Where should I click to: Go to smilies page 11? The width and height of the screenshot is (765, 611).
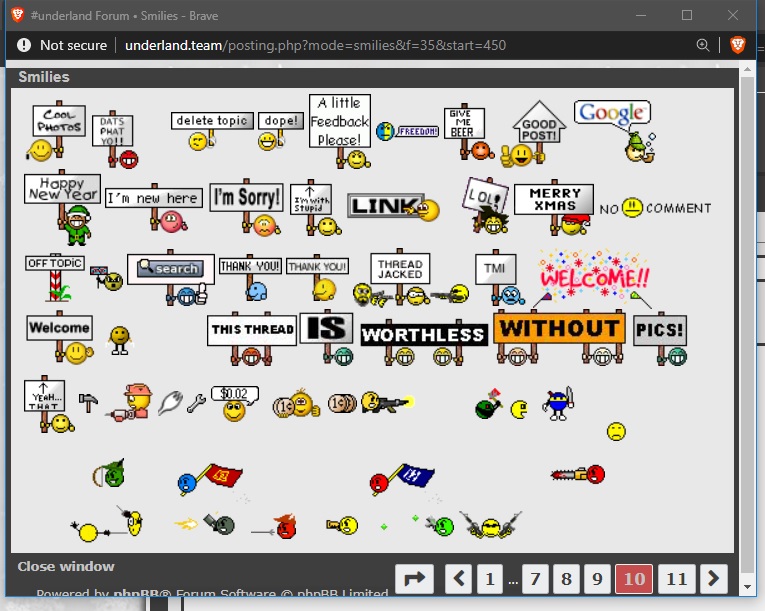pyautogui.click(x=676, y=578)
